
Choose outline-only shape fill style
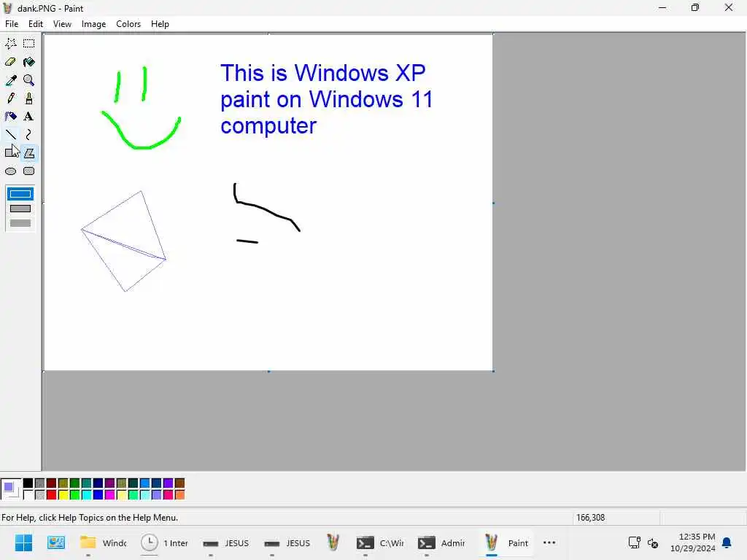tap(20, 194)
